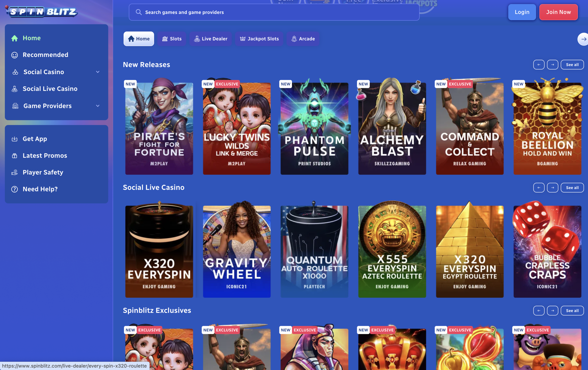
Task: Open Gravity Wheel live game
Action: click(x=237, y=249)
